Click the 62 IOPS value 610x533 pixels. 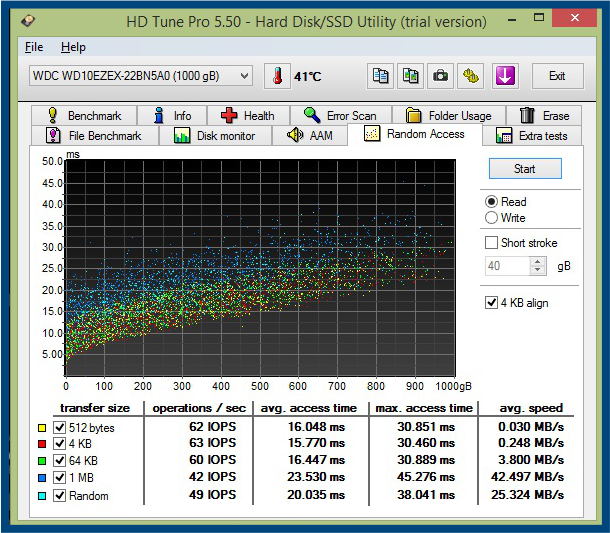(212, 427)
